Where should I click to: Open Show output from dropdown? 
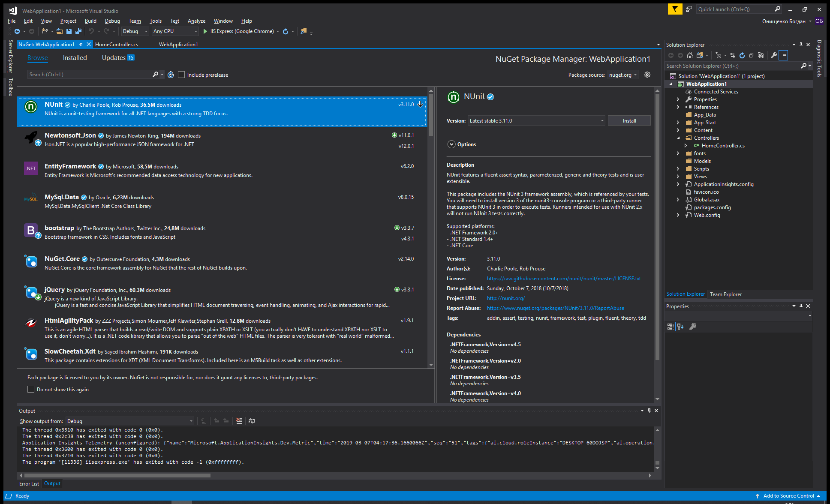point(130,421)
